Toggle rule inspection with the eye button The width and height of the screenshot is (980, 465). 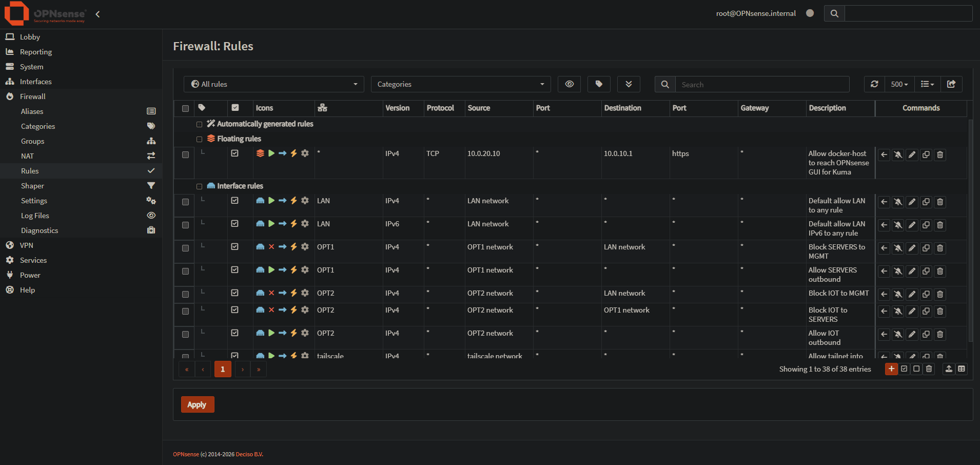(569, 84)
